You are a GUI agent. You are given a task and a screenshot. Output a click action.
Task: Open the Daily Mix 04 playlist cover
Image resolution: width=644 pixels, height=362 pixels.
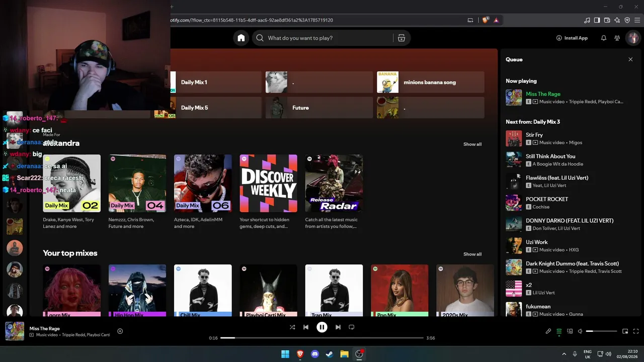[137, 183]
